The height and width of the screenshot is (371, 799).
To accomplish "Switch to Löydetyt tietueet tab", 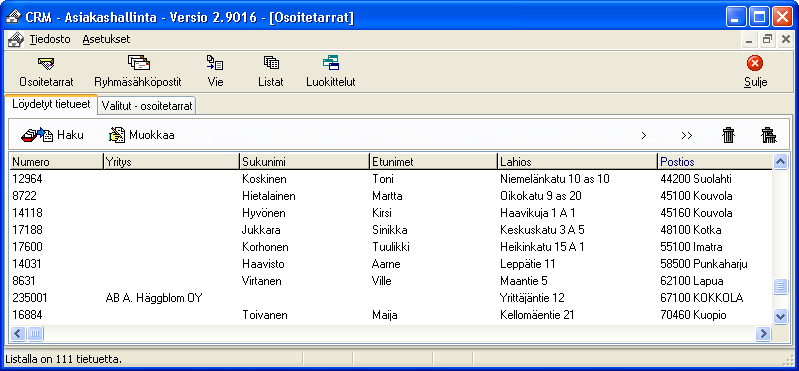I will 51,104.
